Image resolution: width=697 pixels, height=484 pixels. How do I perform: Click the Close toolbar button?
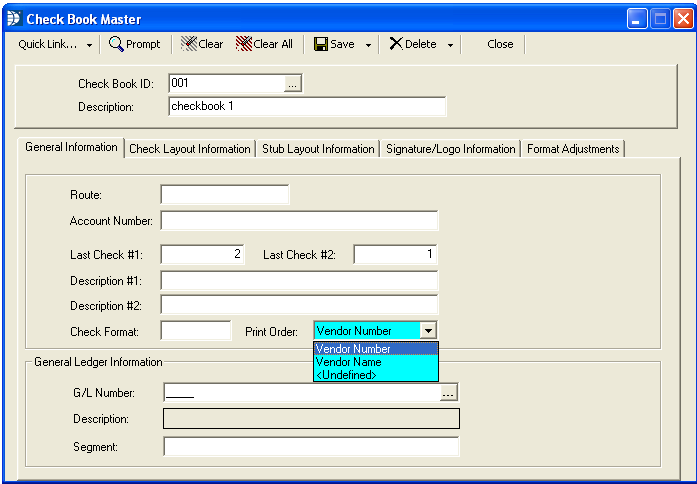coord(500,44)
